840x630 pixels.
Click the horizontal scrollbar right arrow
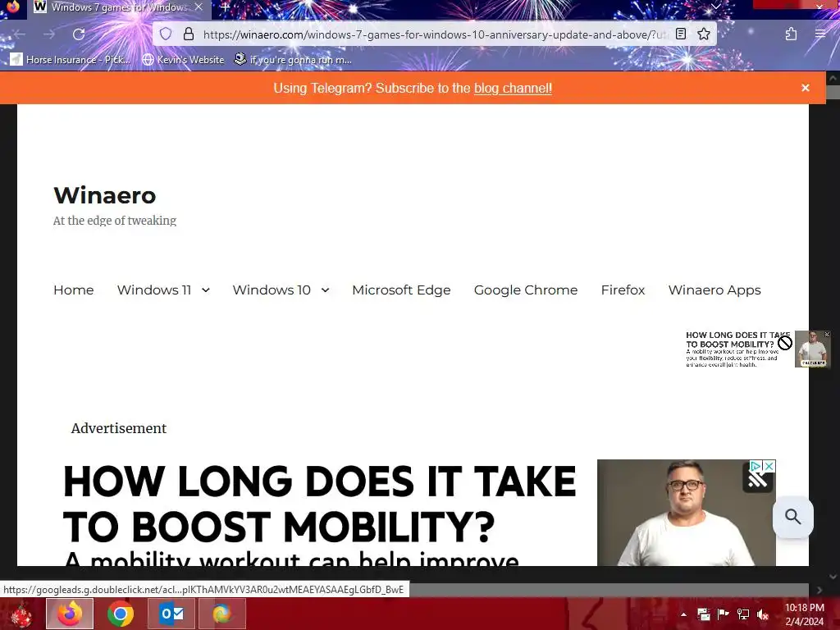click(819, 590)
